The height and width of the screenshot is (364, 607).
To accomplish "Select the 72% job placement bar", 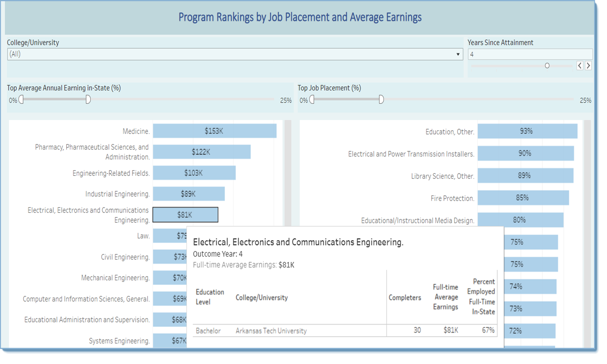I will 530,331.
